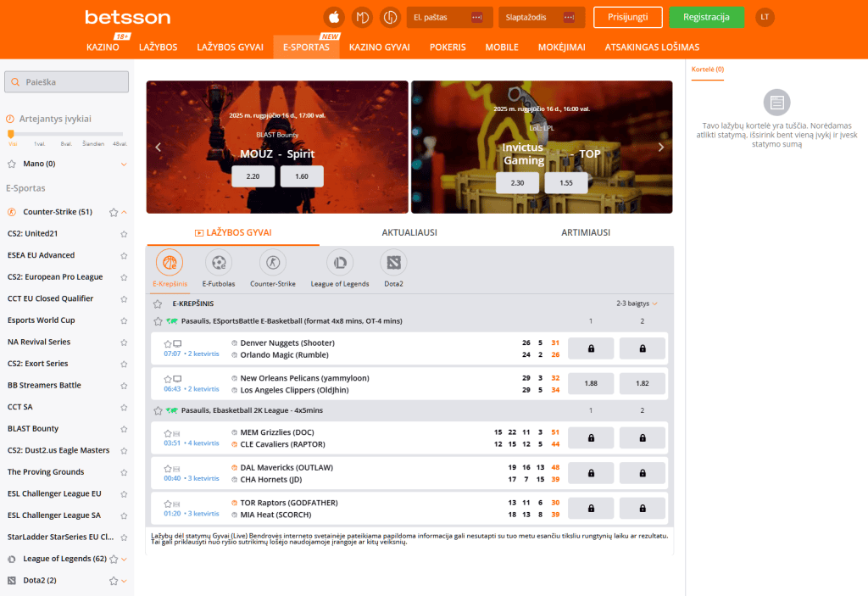
Task: Expand League of Legends (62) list
Action: [x=124, y=559]
